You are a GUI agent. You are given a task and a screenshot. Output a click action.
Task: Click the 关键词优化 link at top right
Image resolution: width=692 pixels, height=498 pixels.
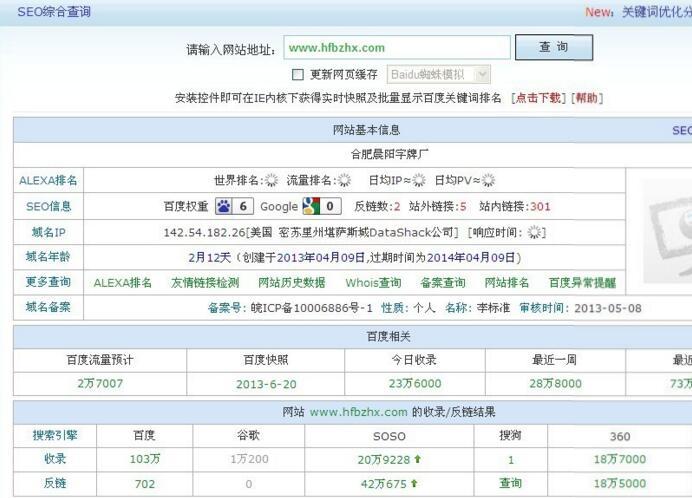655,12
